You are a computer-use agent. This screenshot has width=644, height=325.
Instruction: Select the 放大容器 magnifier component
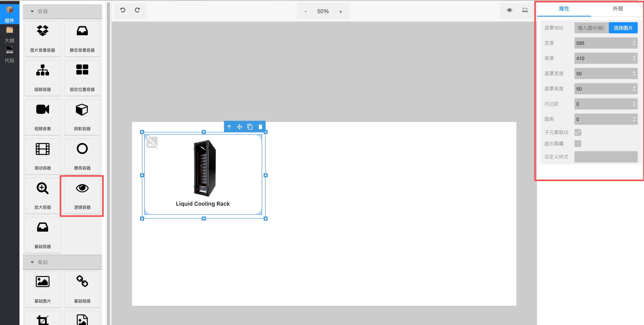pyautogui.click(x=42, y=196)
